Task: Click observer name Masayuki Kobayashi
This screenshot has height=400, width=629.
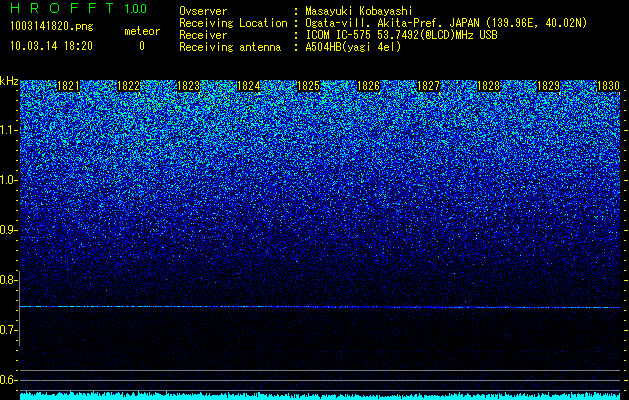Action: pos(359,11)
